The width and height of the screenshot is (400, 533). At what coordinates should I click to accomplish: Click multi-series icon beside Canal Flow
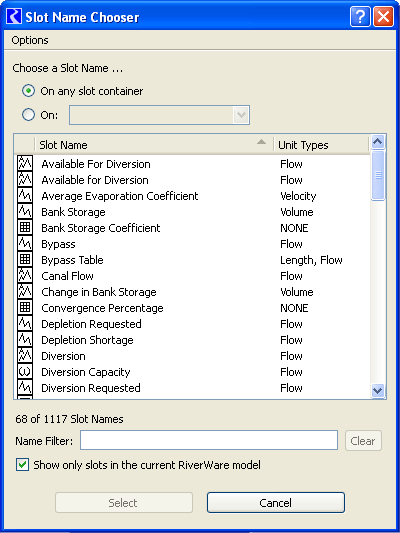point(25,276)
